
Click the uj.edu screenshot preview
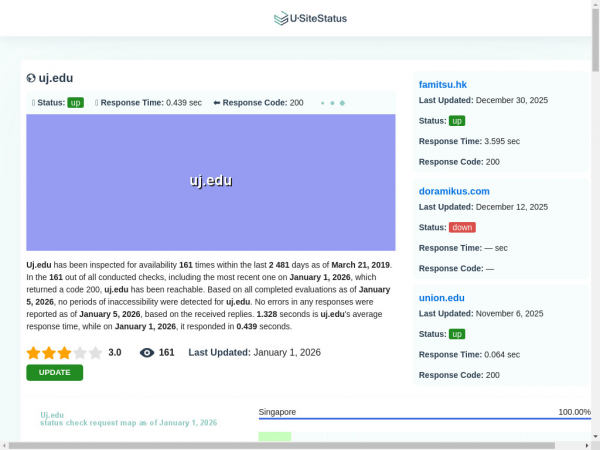211,181
